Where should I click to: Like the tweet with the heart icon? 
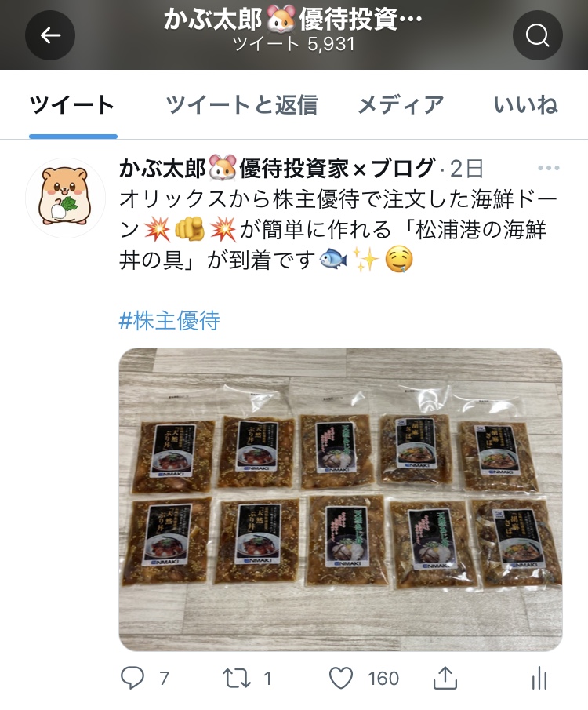(x=340, y=679)
